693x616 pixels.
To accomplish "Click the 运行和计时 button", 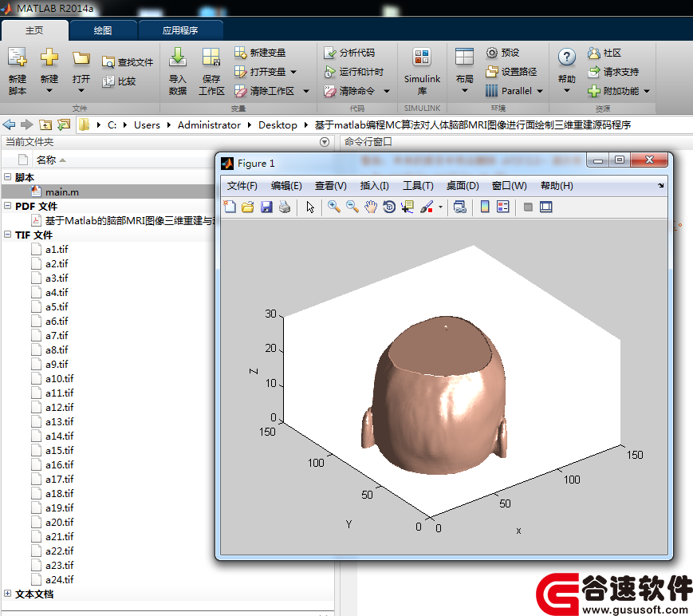I will pyautogui.click(x=354, y=72).
